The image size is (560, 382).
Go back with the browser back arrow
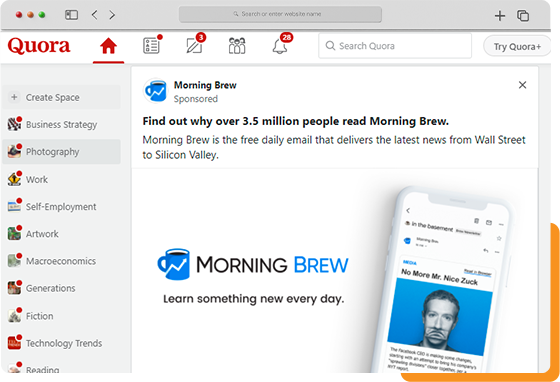(x=95, y=15)
